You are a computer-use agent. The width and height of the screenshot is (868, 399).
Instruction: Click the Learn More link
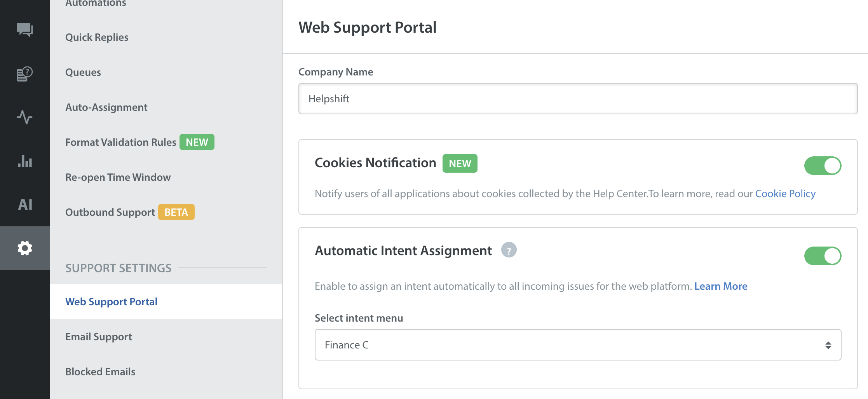click(x=721, y=286)
